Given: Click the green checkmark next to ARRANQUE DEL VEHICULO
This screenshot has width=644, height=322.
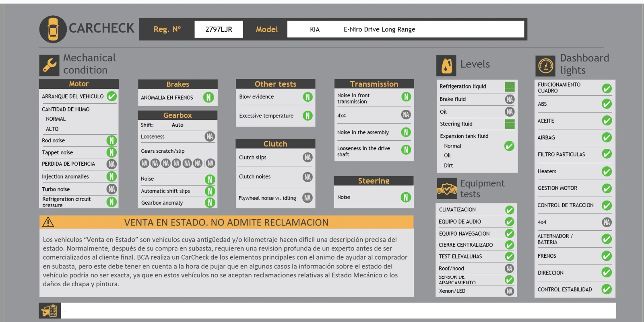Looking at the screenshot, I should (112, 96).
